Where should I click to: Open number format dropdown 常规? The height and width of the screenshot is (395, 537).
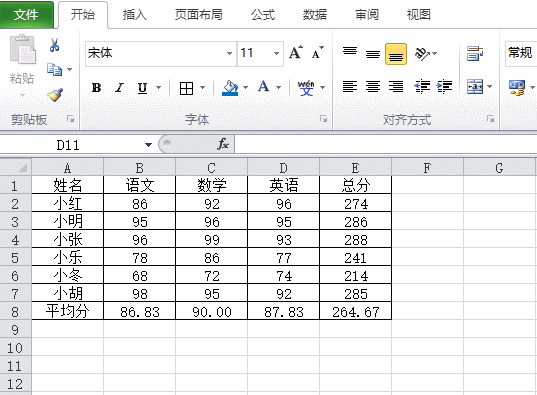(521, 53)
